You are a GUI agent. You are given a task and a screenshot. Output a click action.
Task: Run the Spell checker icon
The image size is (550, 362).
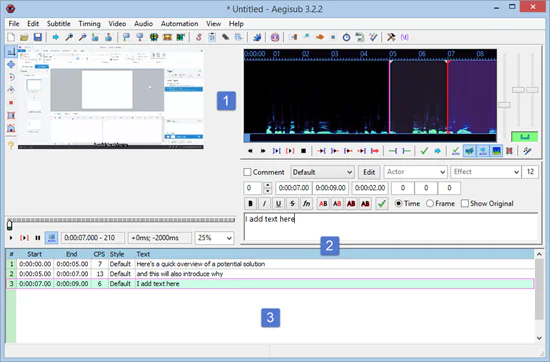(373, 37)
